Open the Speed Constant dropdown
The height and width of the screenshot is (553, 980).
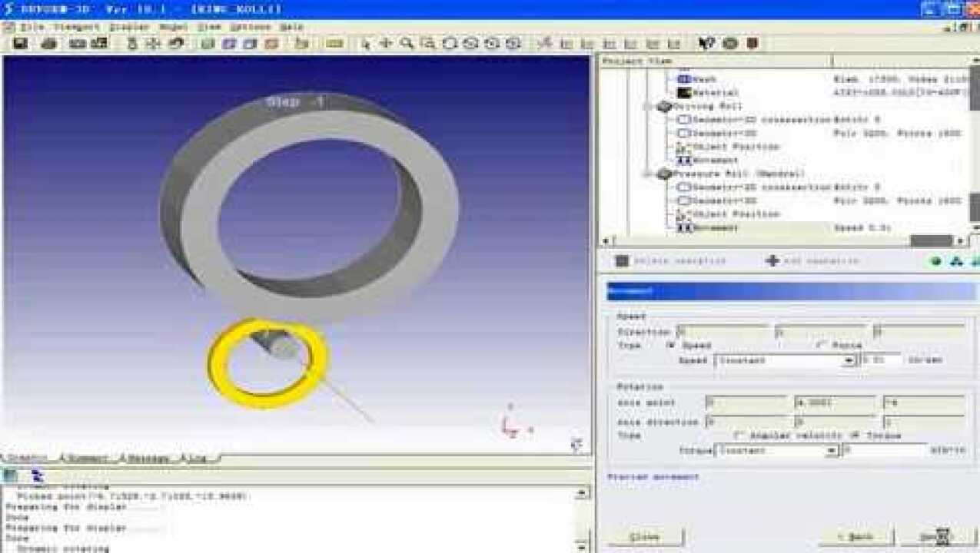[849, 360]
